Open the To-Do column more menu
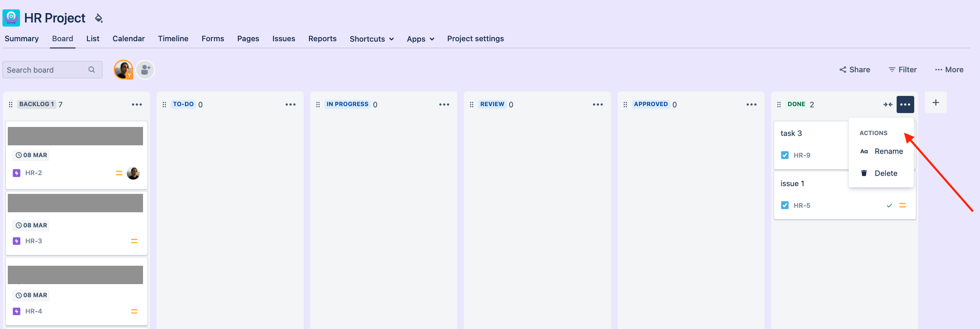This screenshot has height=329, width=980. pyautogui.click(x=291, y=104)
